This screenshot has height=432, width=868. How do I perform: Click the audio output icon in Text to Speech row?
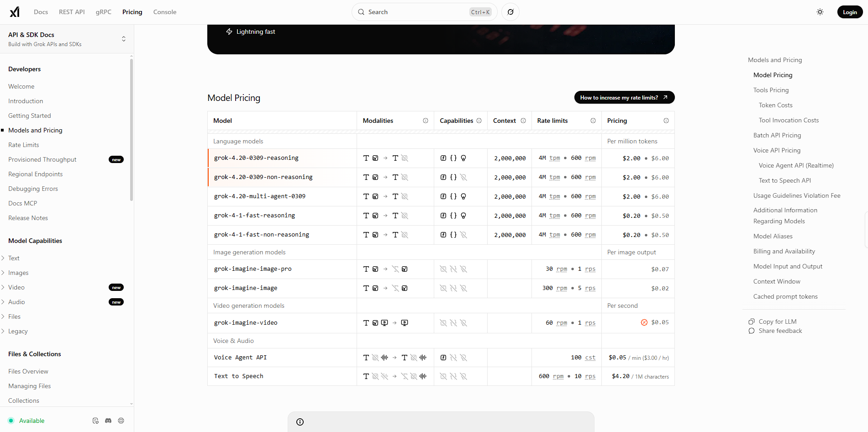pos(423,376)
